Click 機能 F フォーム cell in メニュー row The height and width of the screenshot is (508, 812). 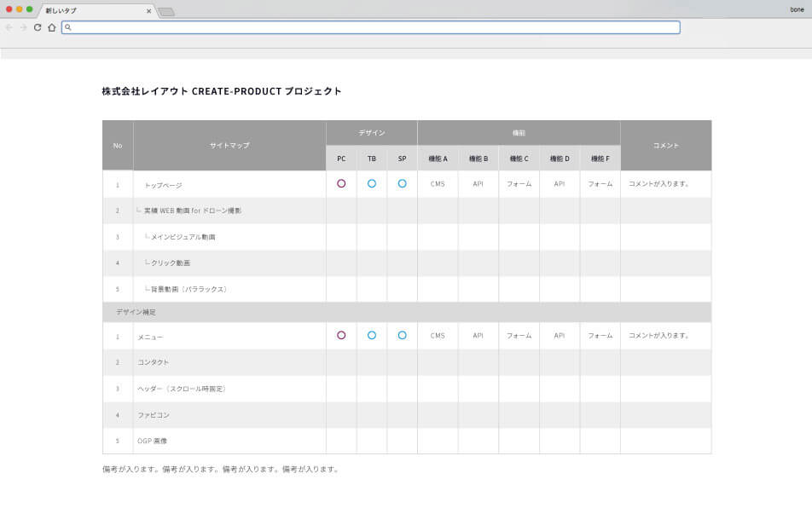click(x=600, y=335)
